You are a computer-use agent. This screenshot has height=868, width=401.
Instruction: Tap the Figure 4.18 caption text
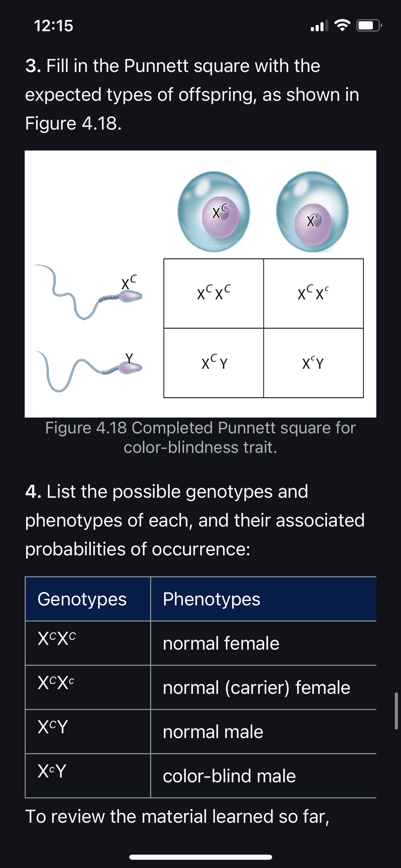click(x=200, y=437)
